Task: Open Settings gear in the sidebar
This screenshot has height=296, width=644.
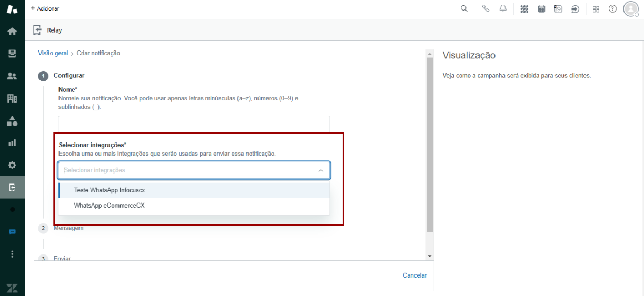Action: [12, 165]
